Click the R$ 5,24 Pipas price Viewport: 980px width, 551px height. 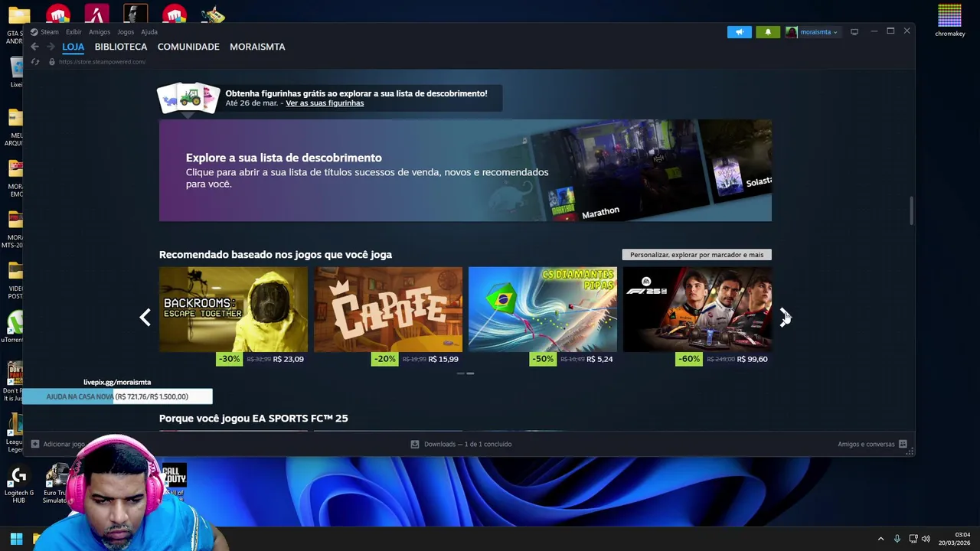(x=599, y=359)
